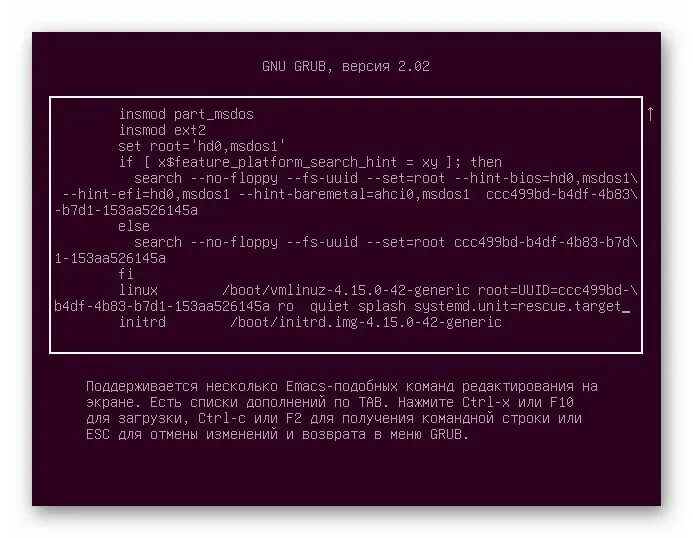This screenshot has width=693, height=538.
Task: Click the 'GNU GRUB, версия 2.02' title
Action: [346, 67]
